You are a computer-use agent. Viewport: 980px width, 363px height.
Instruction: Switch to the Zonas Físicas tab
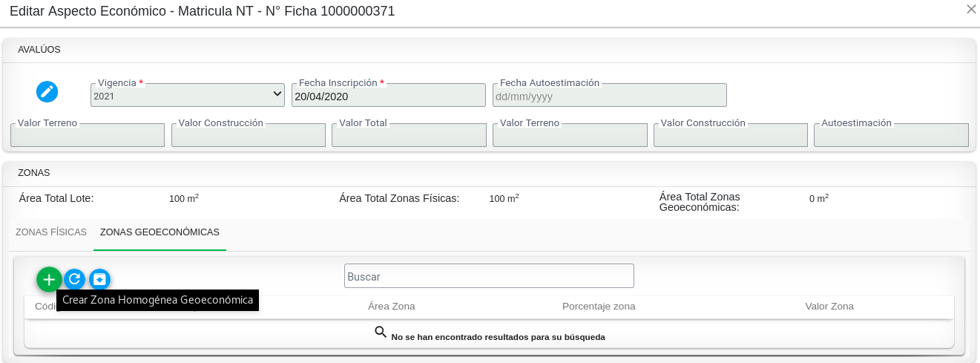51,232
